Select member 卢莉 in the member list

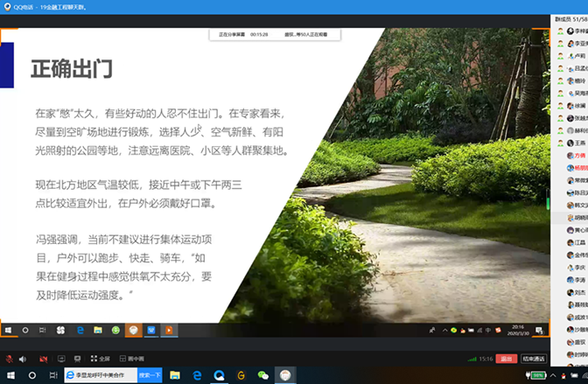(579, 54)
